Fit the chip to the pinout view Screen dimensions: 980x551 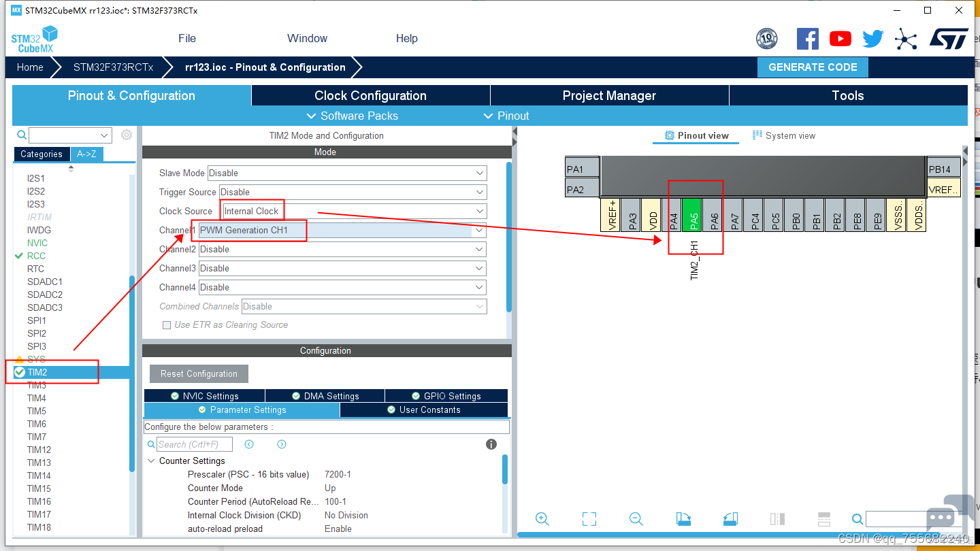tap(589, 519)
